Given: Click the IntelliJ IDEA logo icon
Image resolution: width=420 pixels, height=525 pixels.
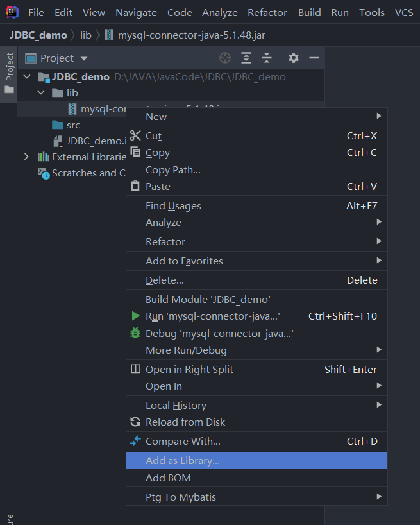Looking at the screenshot, I should point(12,12).
